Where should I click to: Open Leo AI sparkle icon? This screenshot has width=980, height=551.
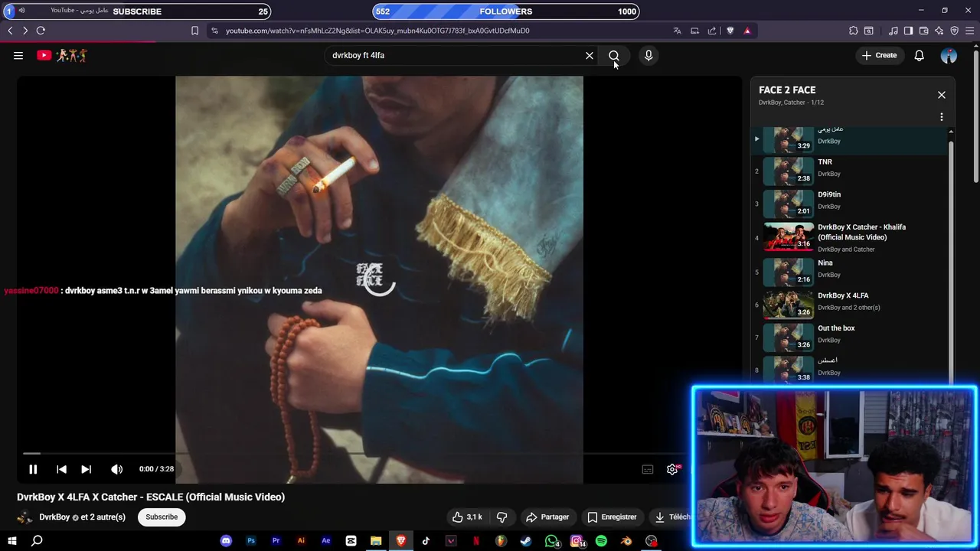click(x=939, y=31)
